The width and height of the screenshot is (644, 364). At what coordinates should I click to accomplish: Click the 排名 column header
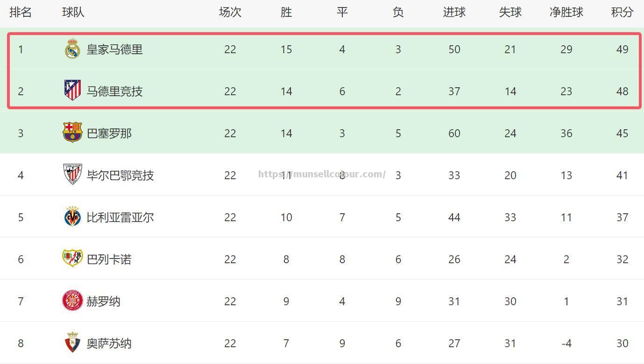pyautogui.click(x=21, y=12)
